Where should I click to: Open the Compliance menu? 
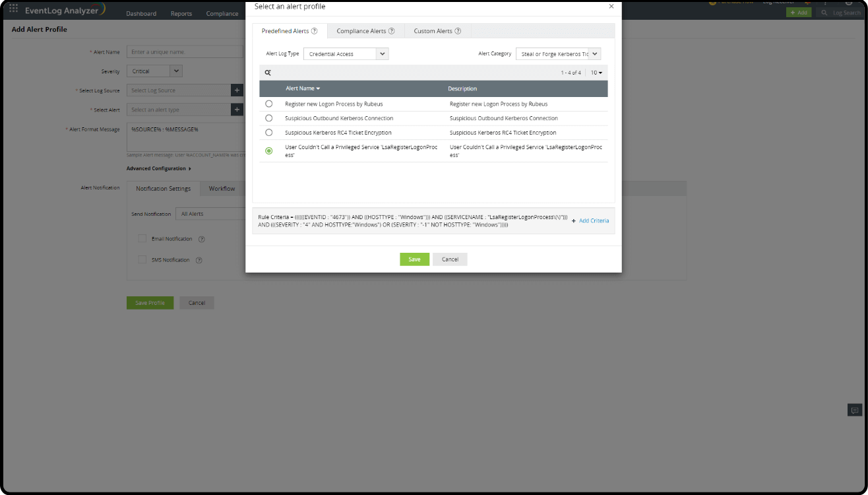click(x=222, y=13)
